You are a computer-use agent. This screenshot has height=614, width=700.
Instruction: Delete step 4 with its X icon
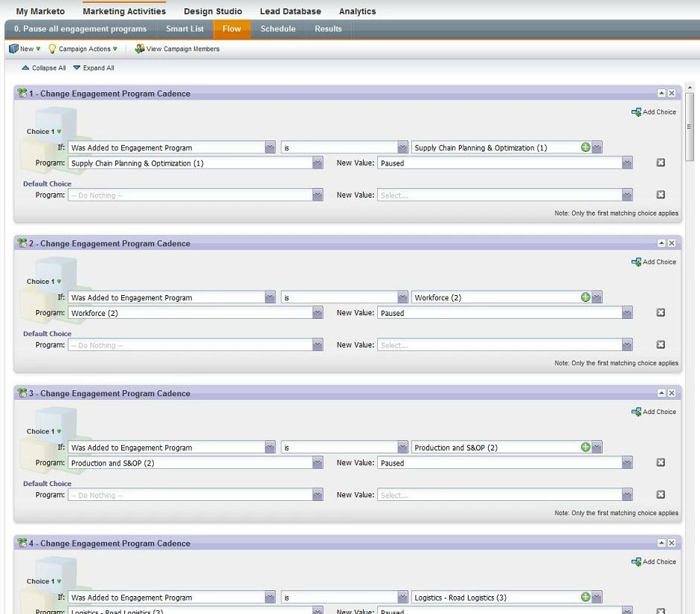(672, 543)
